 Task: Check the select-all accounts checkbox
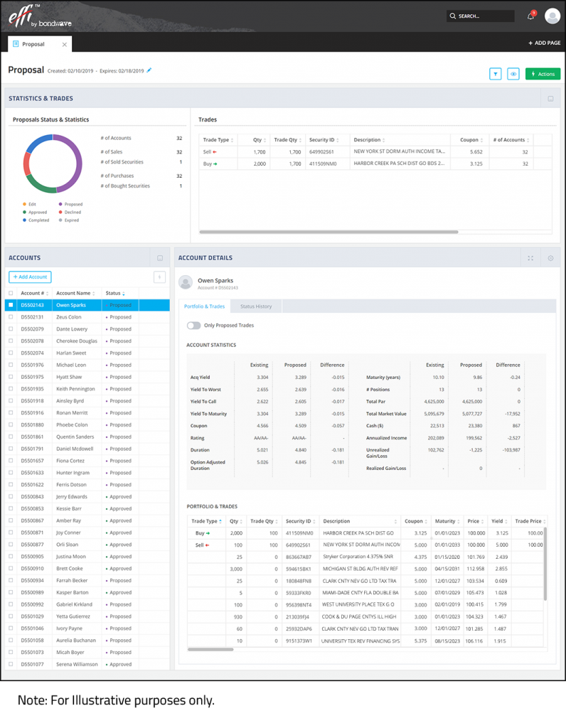[11, 293]
